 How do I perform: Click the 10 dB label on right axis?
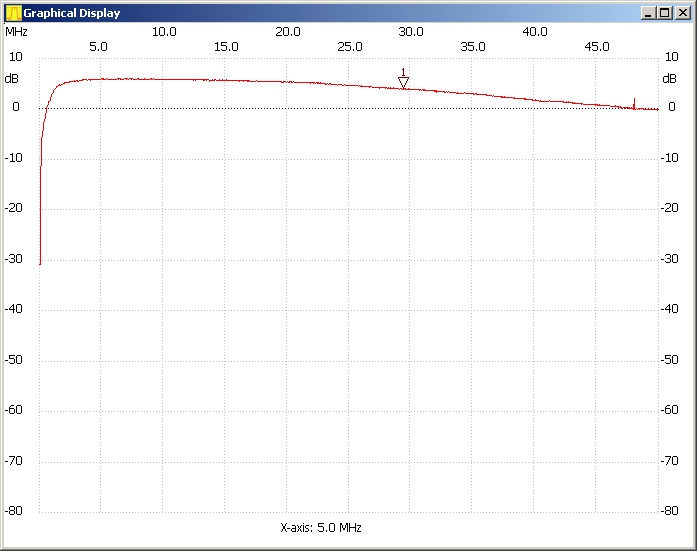(671, 57)
